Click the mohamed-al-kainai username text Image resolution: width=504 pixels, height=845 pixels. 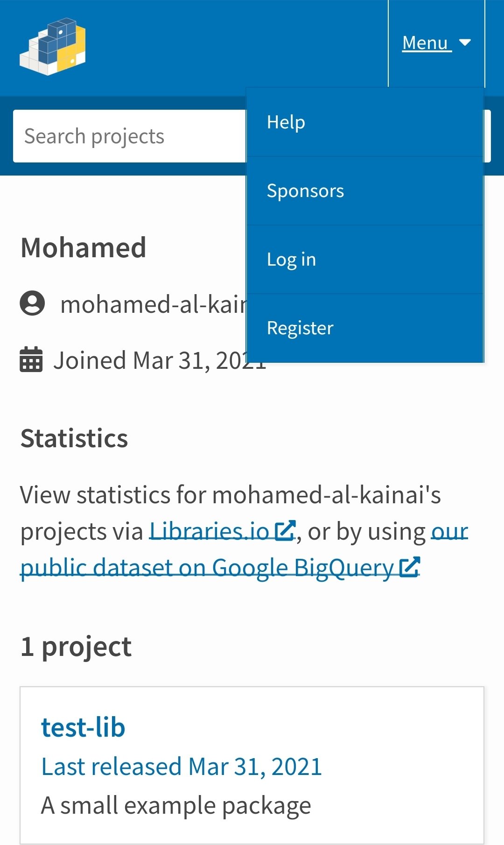153,304
